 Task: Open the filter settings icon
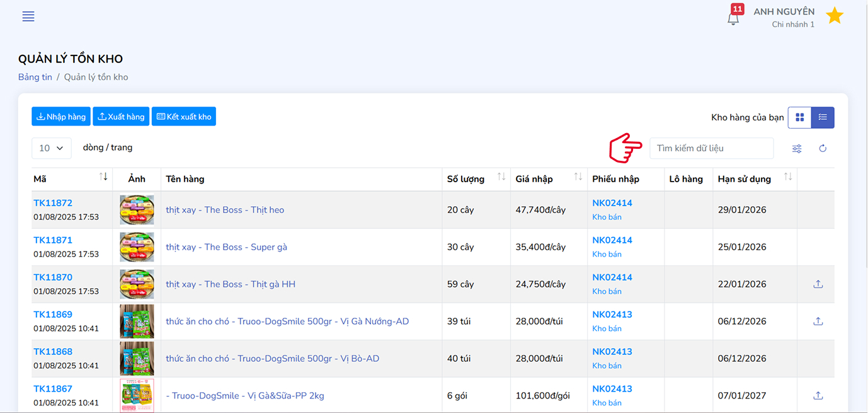tap(797, 149)
